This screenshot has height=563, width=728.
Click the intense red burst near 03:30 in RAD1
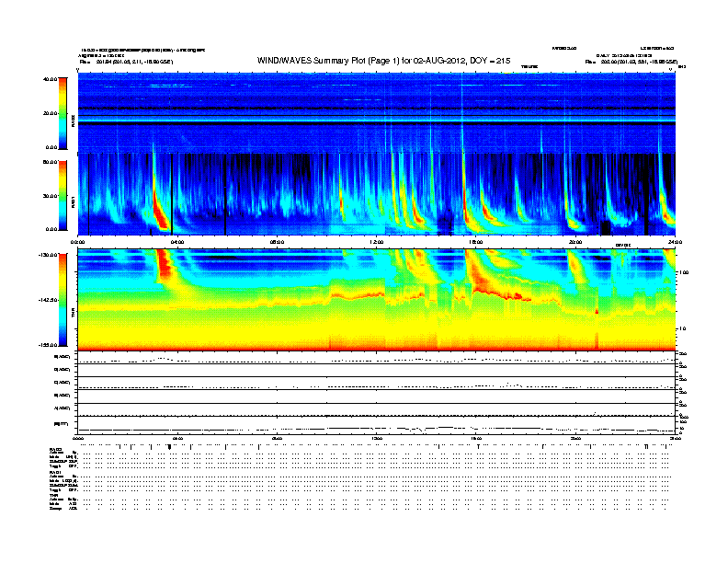pyautogui.click(x=159, y=212)
